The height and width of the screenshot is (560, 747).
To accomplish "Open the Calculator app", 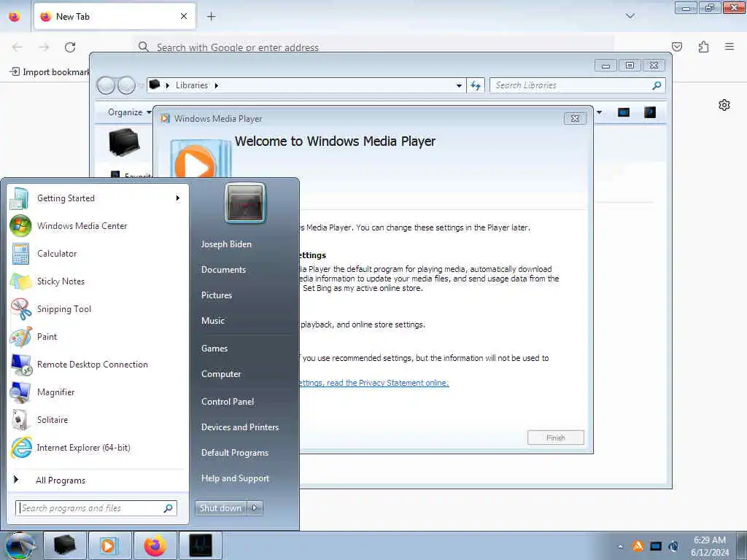I will [98, 253].
